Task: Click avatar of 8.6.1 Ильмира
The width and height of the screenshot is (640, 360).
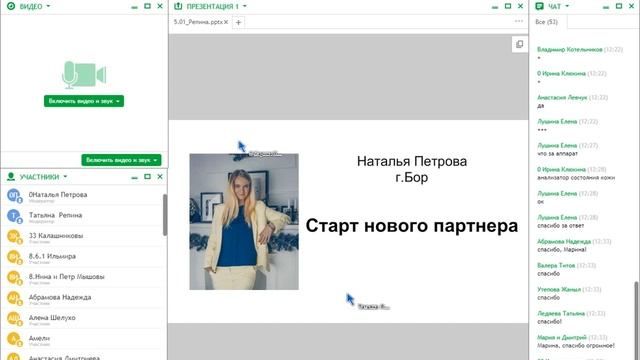Action: [x=14, y=257]
